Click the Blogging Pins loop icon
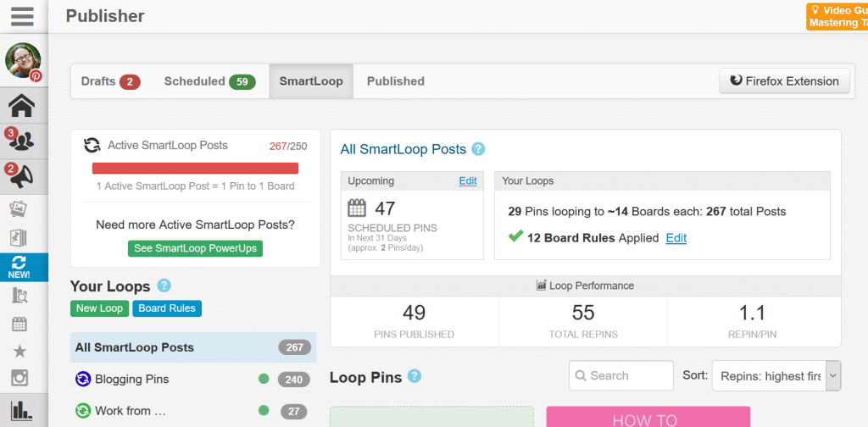Screen dimensions: 868x427 coord(82,380)
